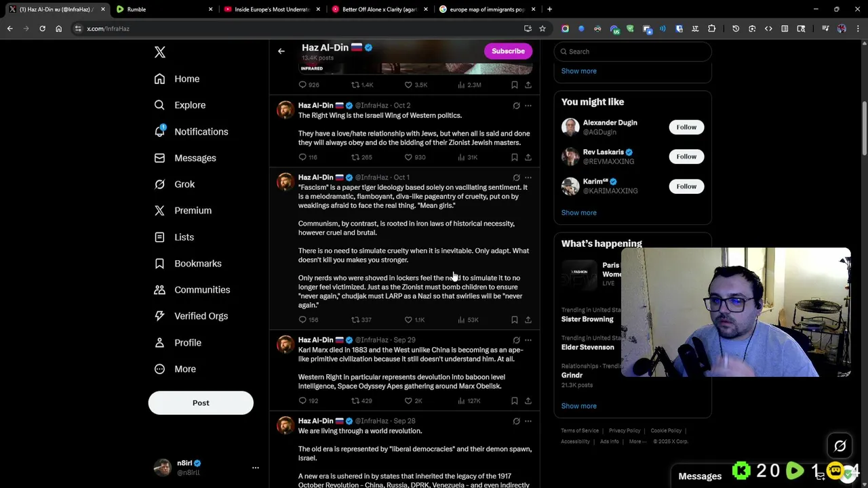
Task: Share the Oct 1 post
Action: point(528,320)
